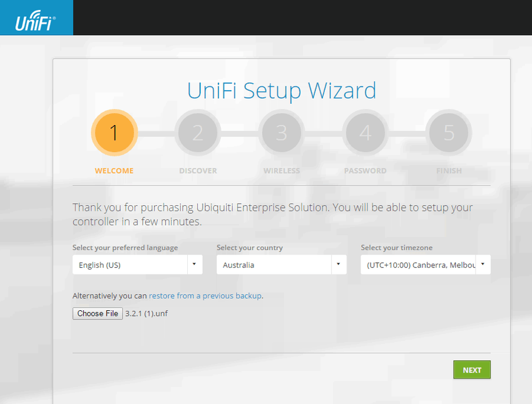
Task: Go to the FINISH step label
Action: tap(449, 171)
